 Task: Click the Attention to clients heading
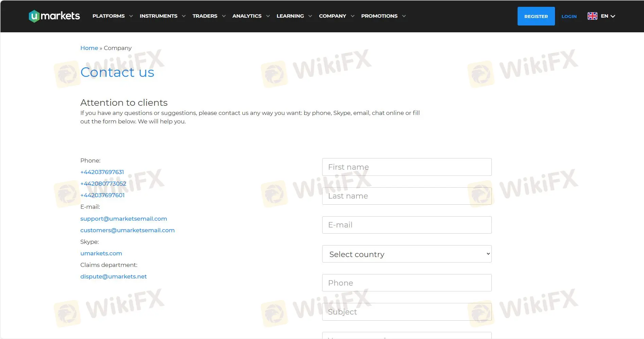[124, 102]
